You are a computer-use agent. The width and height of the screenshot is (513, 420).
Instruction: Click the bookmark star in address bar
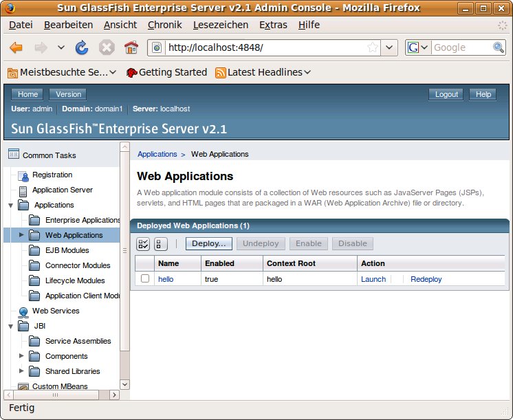372,47
